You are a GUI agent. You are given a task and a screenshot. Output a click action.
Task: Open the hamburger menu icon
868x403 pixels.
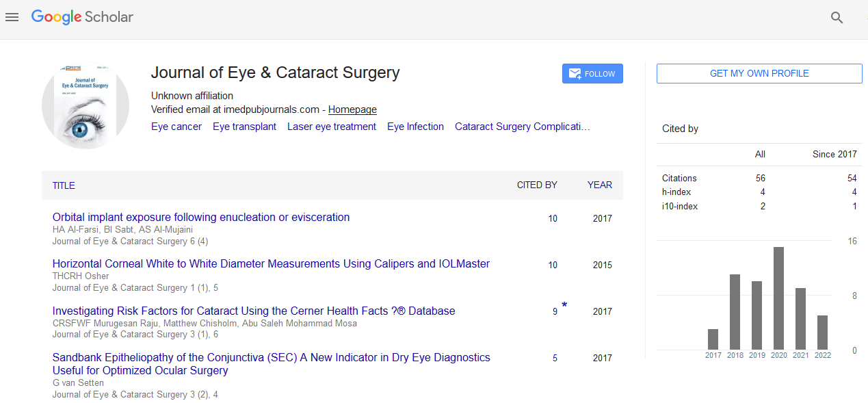point(12,17)
